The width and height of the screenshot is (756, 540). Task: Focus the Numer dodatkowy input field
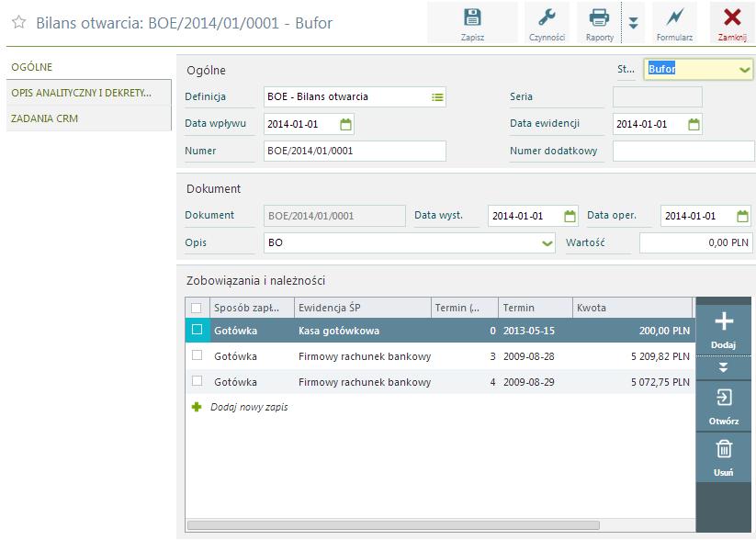point(683,151)
